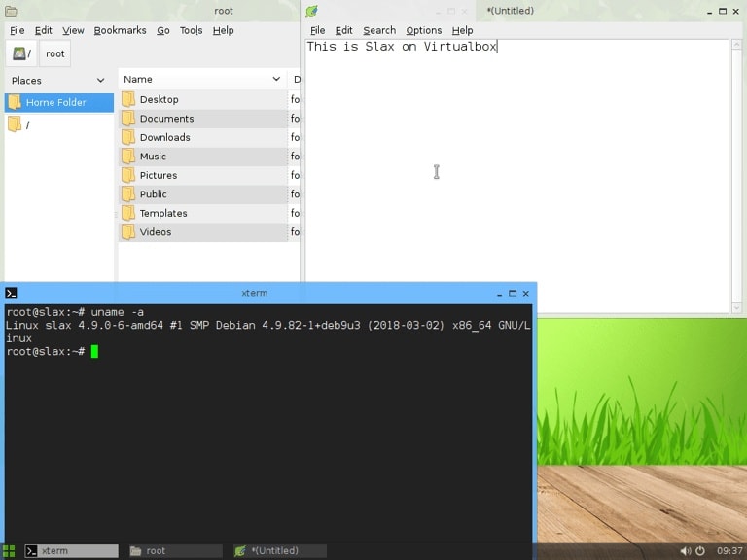Select the Documents folder name
This screenshot has width=747, height=560.
coord(166,119)
